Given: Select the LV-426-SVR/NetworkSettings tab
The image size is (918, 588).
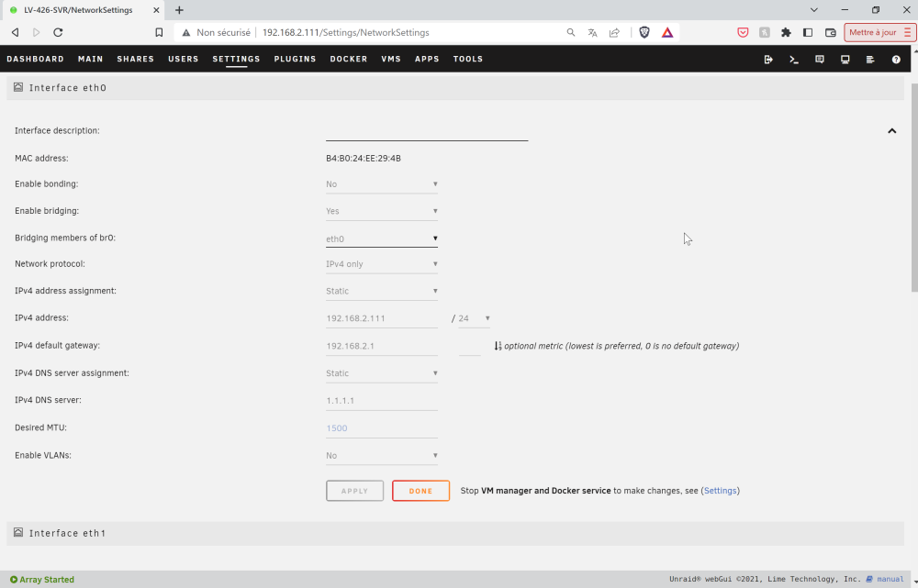Looking at the screenshot, I should pyautogui.click(x=82, y=10).
